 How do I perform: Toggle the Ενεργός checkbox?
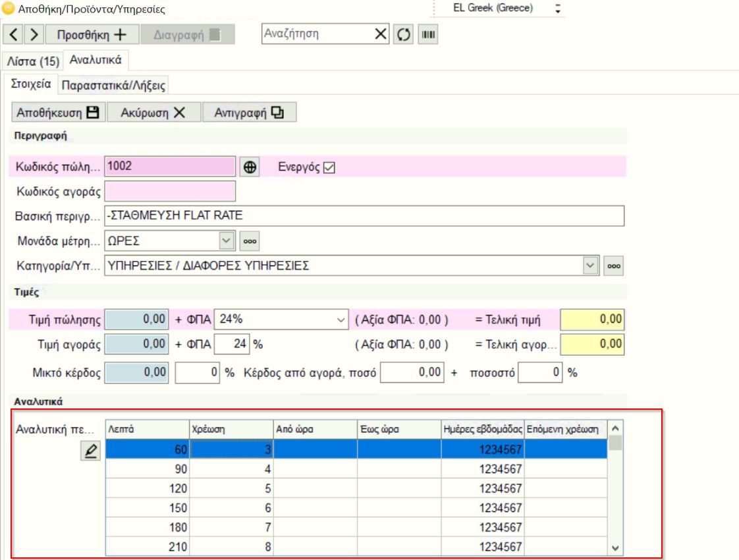point(329,167)
